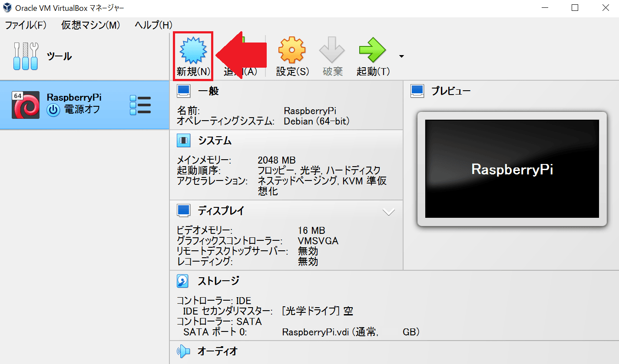Image resolution: width=619 pixels, height=364 pixels.
Task: Click the VMSVGA graphics controller value
Action: click(x=318, y=241)
